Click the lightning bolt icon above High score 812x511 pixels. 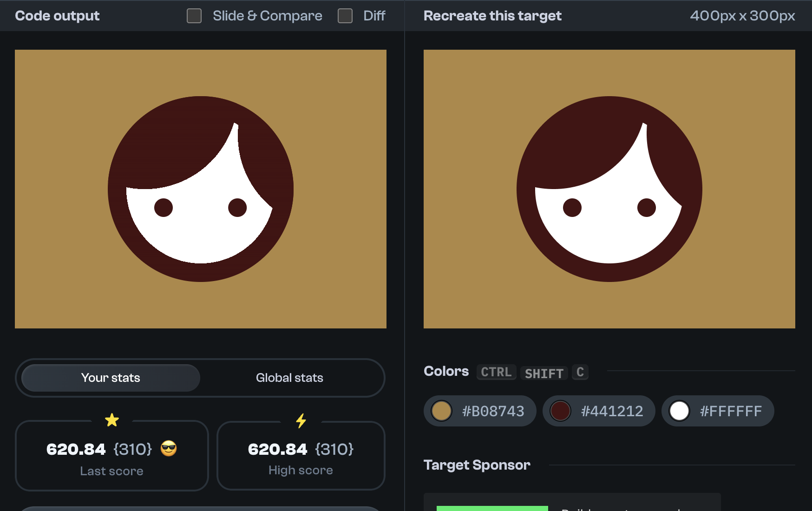[x=301, y=421]
